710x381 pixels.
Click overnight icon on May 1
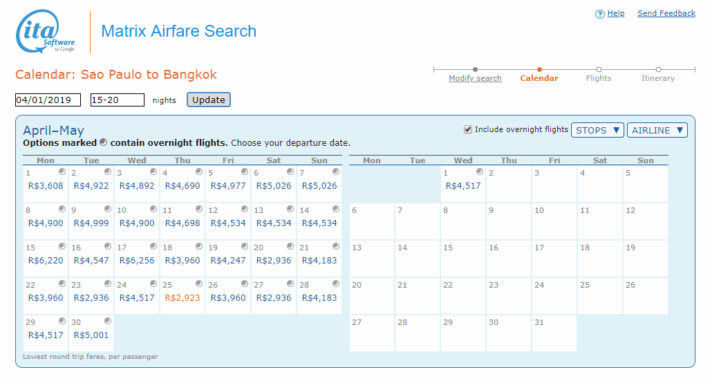(480, 172)
